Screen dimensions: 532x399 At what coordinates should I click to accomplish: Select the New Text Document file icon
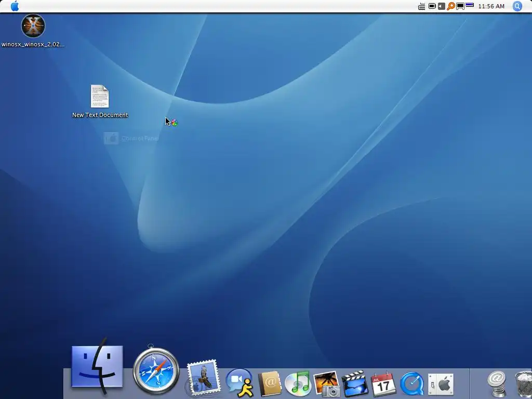pyautogui.click(x=100, y=96)
